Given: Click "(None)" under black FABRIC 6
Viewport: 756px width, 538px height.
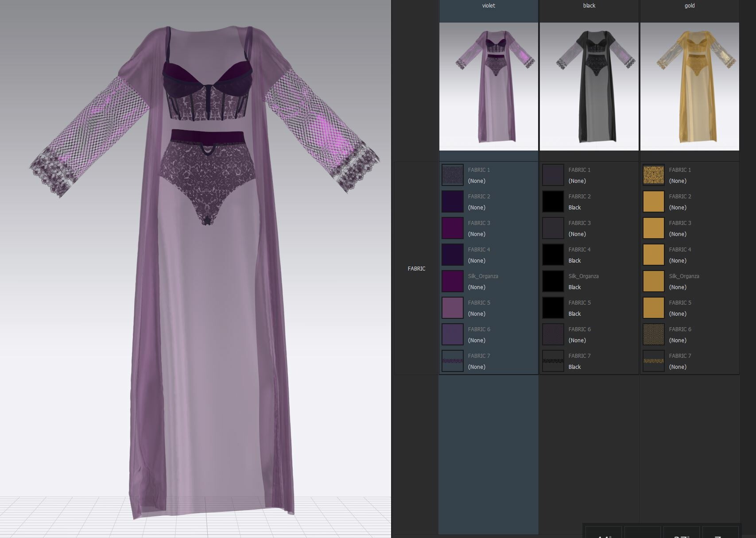Looking at the screenshot, I should 577,340.
